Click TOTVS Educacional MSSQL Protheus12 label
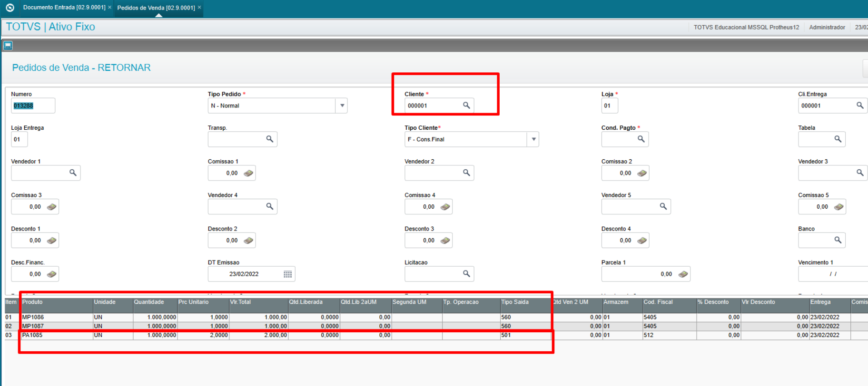Image resolution: width=868 pixels, height=386 pixels. (746, 27)
